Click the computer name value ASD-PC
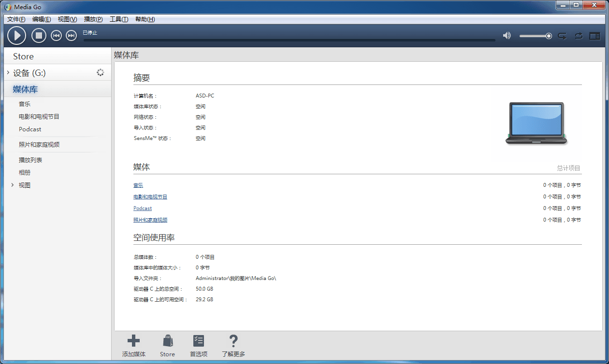Screen dimensions: 609x364 tap(205, 96)
